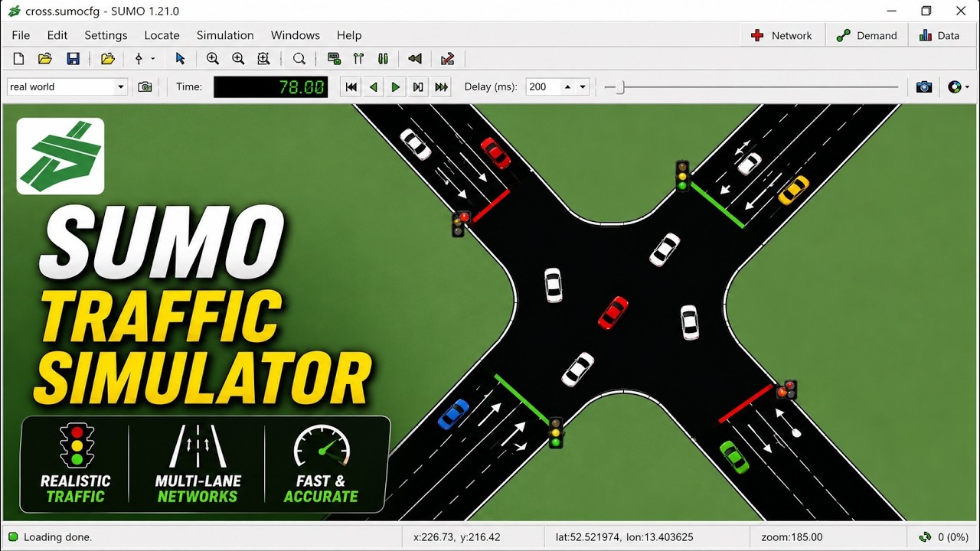Click camera icon next to scheme box
The width and height of the screenshot is (980, 551).
(x=145, y=86)
